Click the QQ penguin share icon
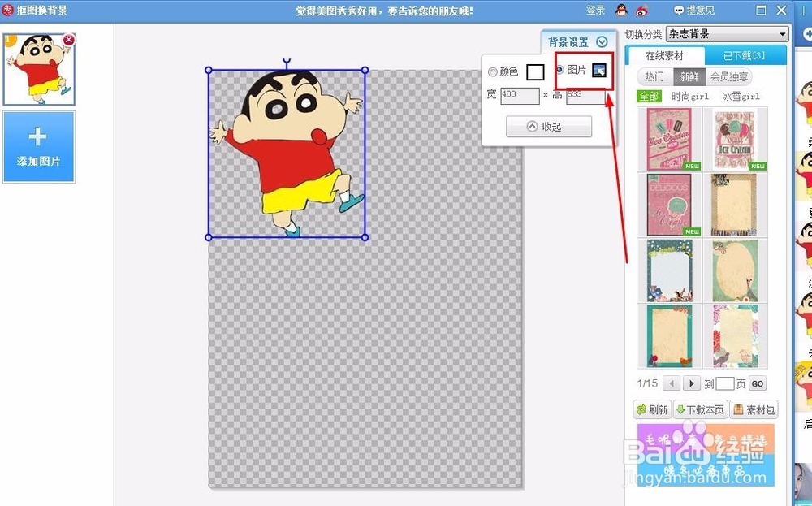This screenshot has width=812, height=506. [621, 10]
